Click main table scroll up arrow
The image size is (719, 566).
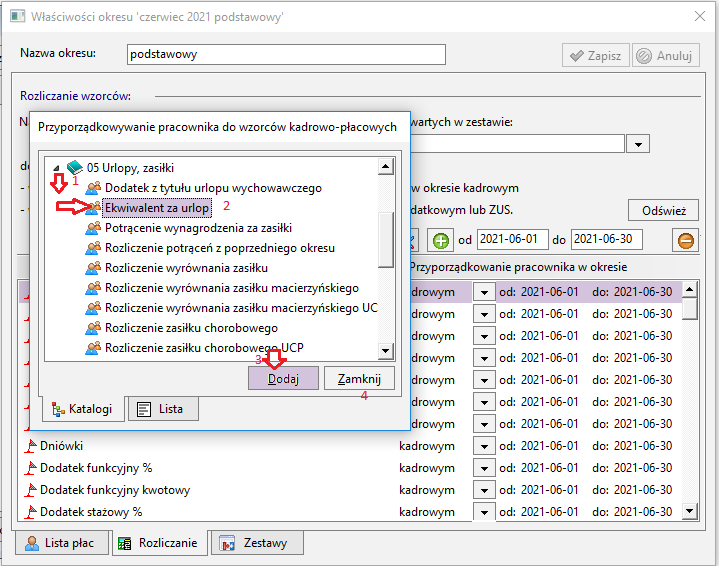(x=690, y=289)
